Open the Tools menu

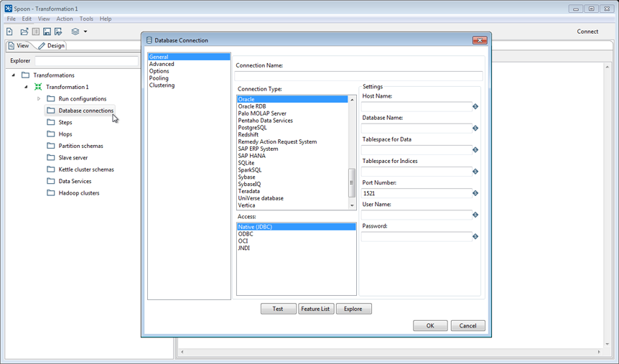coord(86,19)
